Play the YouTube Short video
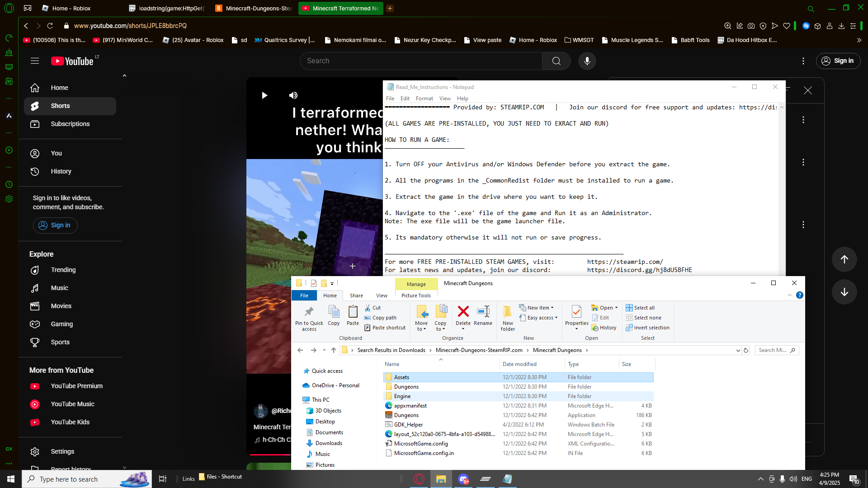868x488 pixels. tap(264, 95)
